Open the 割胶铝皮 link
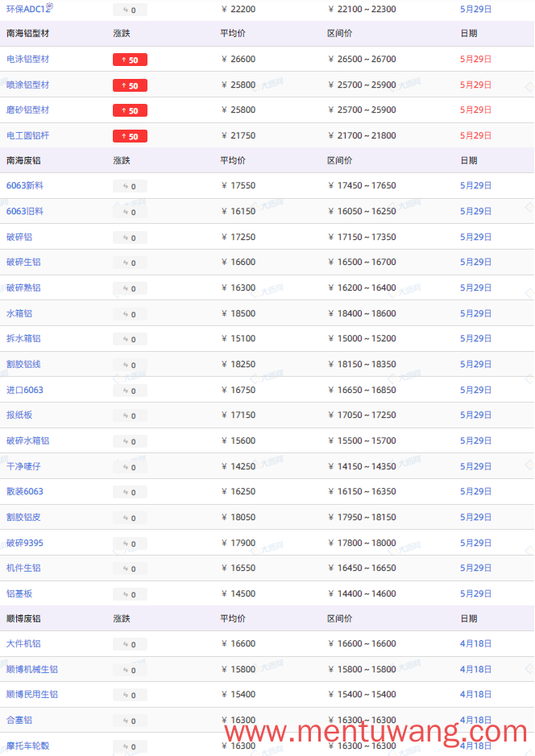Viewport: 535px width, 756px height. pos(23,518)
